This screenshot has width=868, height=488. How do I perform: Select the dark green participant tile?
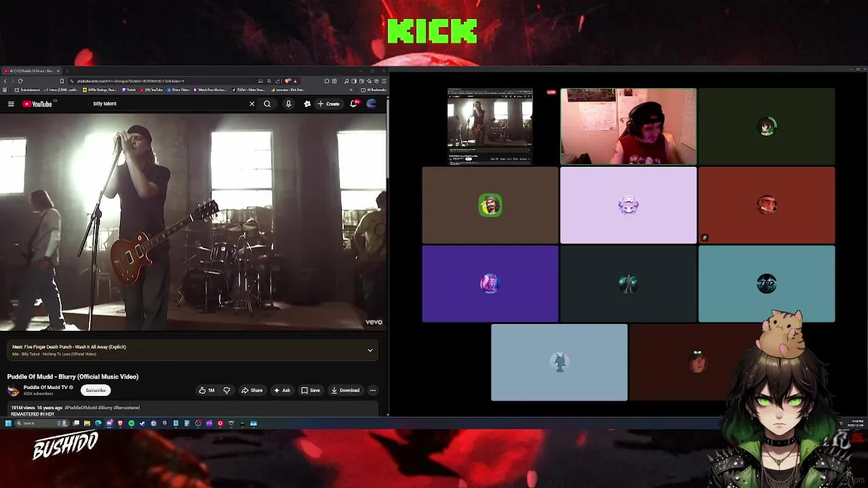(766, 126)
